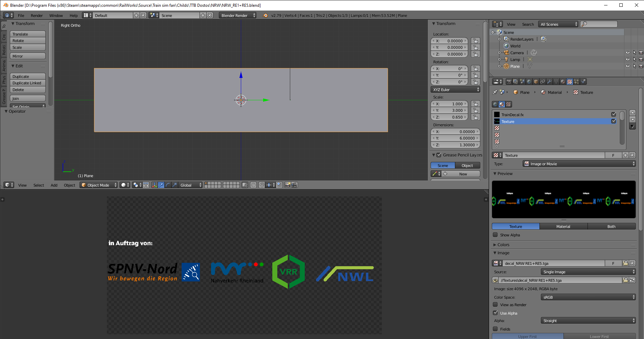The image size is (644, 339).
Task: Enable the Show Alpha checkbox
Action: click(495, 235)
